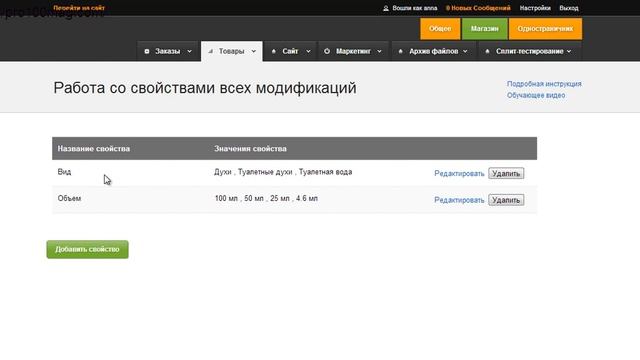Screen dimensions: 640x360
Task: Click the Добавить свойство button
Action: (x=87, y=249)
